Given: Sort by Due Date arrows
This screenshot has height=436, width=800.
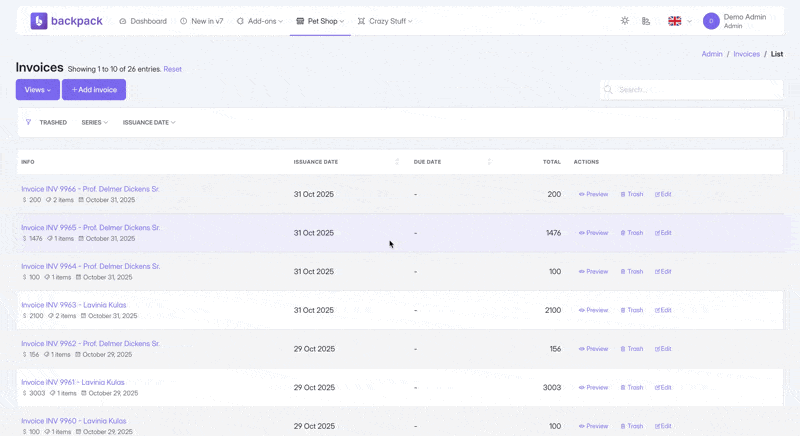Looking at the screenshot, I should (490, 162).
